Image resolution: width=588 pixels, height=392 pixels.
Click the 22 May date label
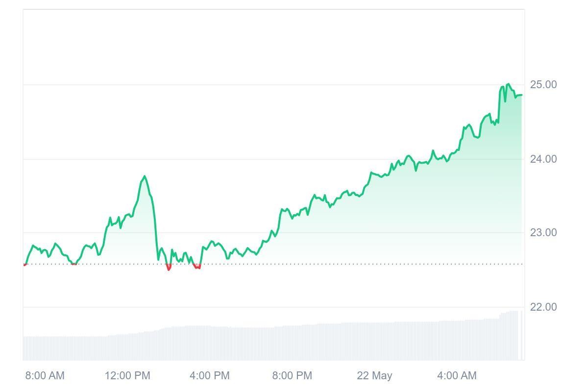[374, 376]
